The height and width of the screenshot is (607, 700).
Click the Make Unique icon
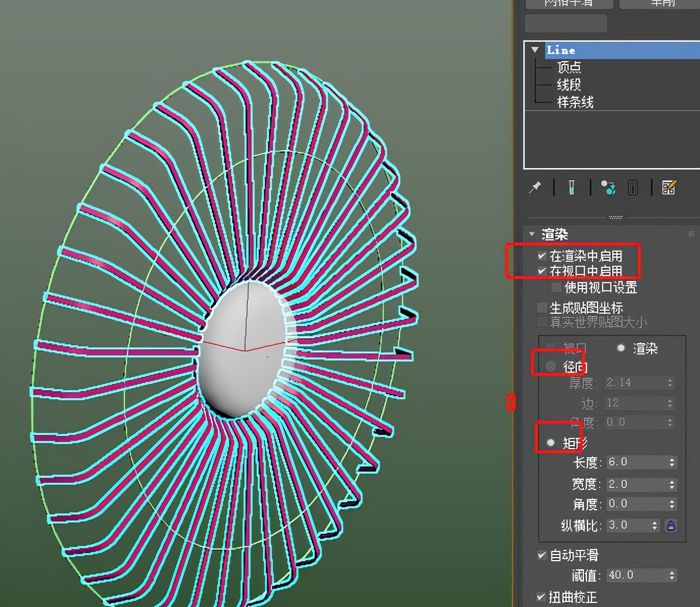click(x=608, y=187)
